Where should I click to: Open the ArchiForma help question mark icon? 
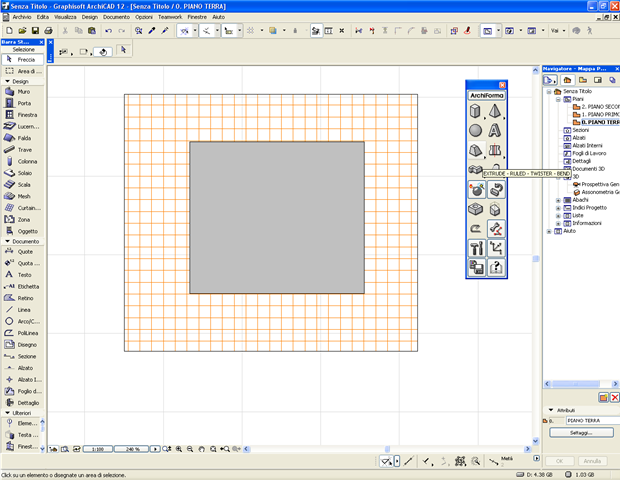coord(496,268)
